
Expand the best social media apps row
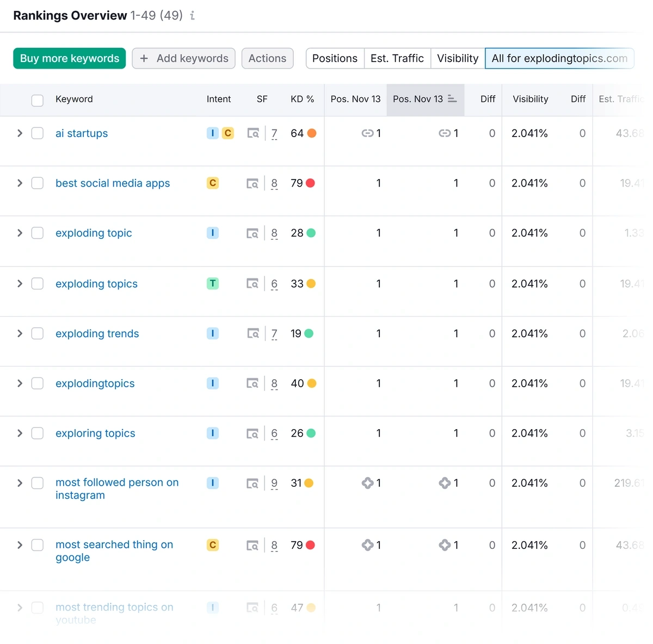[x=20, y=183]
